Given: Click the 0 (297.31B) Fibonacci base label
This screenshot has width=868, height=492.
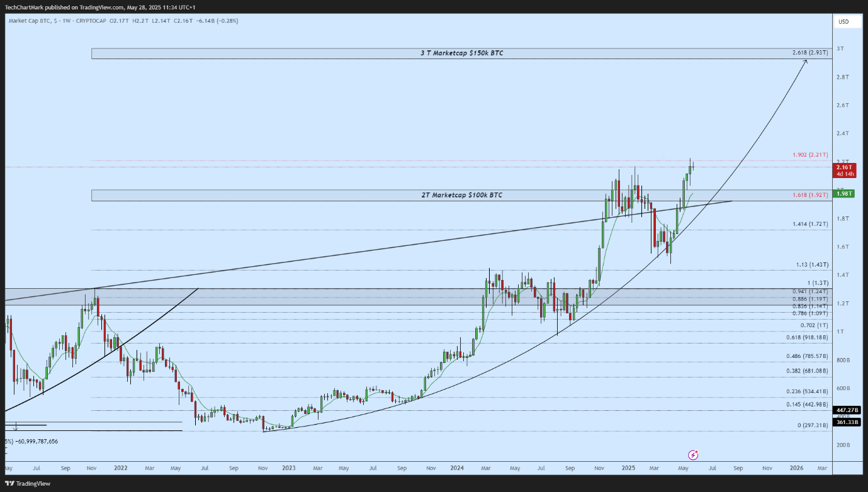Looking at the screenshot, I should pos(813,425).
